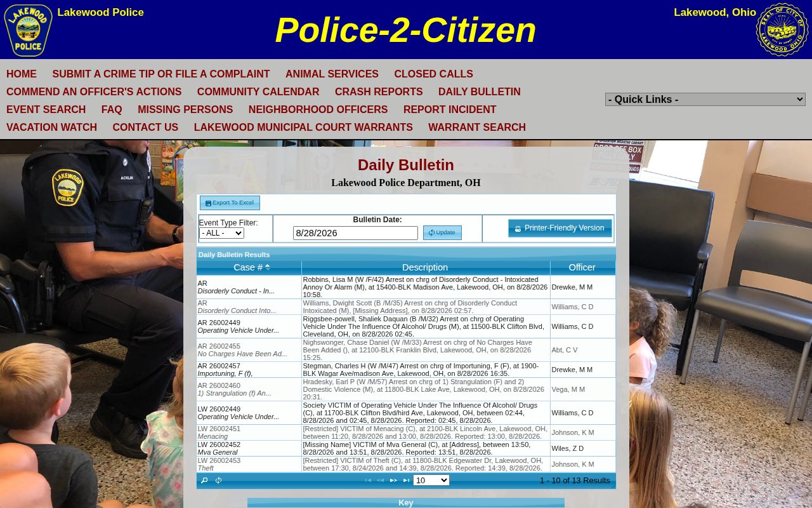This screenshot has height=508, width=812.
Task: Open the HOME menu item
Action: pyautogui.click(x=22, y=74)
